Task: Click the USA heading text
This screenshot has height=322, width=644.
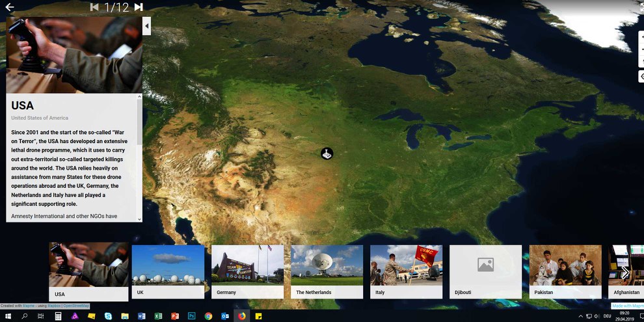Action: point(23,105)
